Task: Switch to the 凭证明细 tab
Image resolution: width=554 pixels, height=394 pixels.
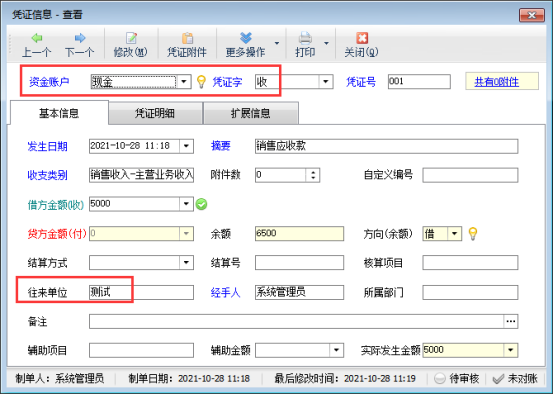Action: 155,113
